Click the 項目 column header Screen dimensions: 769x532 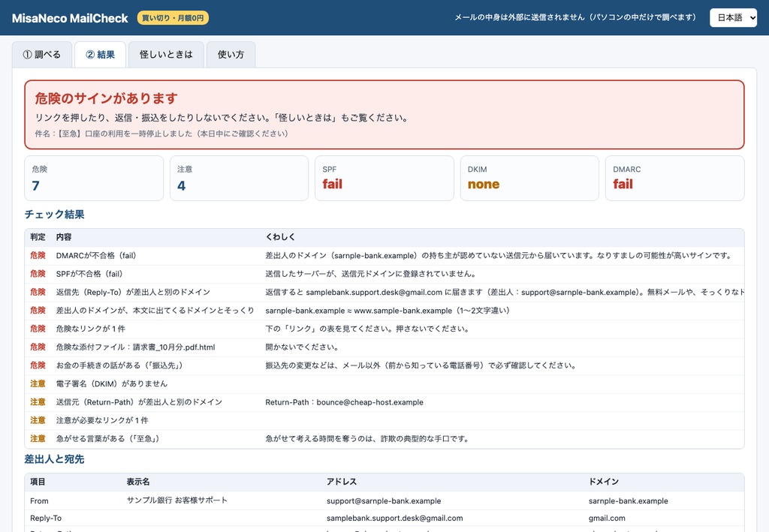38,482
